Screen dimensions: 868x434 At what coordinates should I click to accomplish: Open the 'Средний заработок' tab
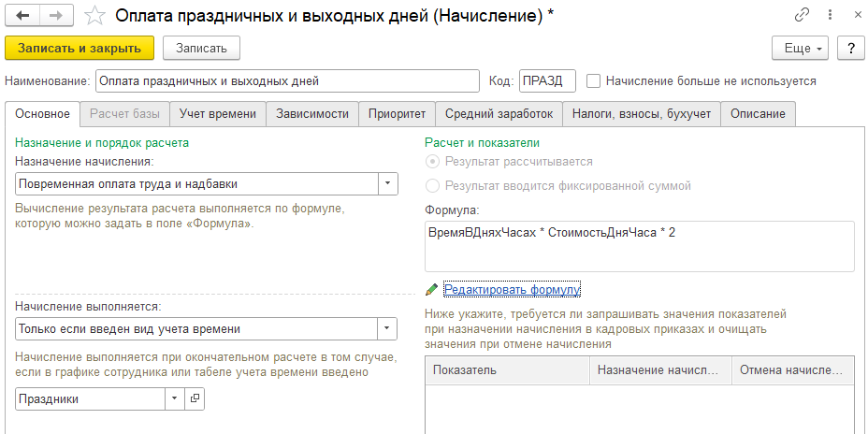pyautogui.click(x=499, y=114)
